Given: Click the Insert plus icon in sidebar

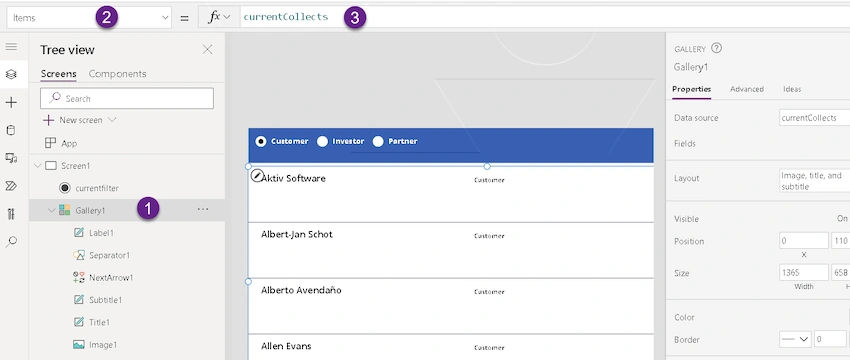Looking at the screenshot, I should [x=11, y=102].
